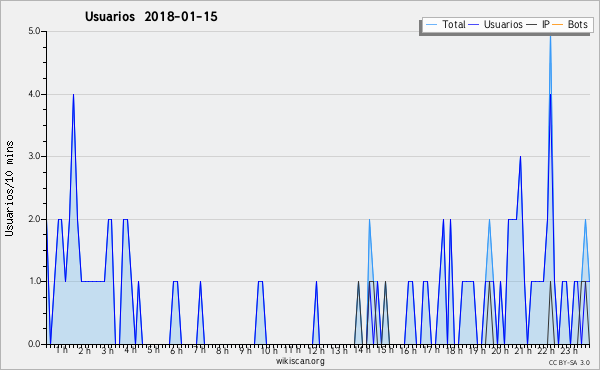Click the '22 h' x-axis label

[546, 350]
